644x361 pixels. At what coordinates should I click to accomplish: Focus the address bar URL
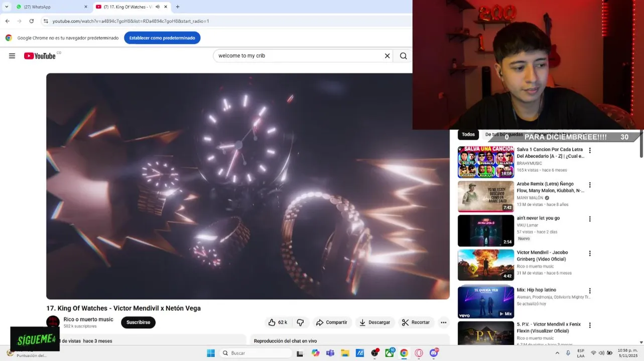pos(131,21)
